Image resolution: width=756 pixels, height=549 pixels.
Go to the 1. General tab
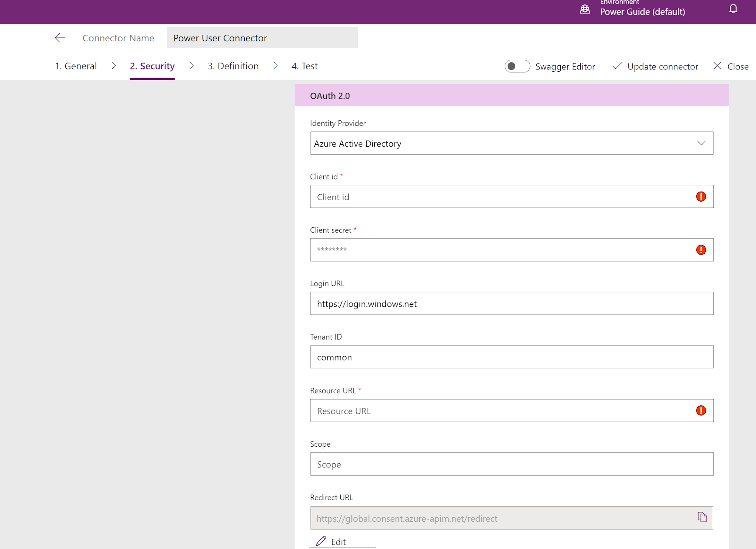[x=76, y=66]
